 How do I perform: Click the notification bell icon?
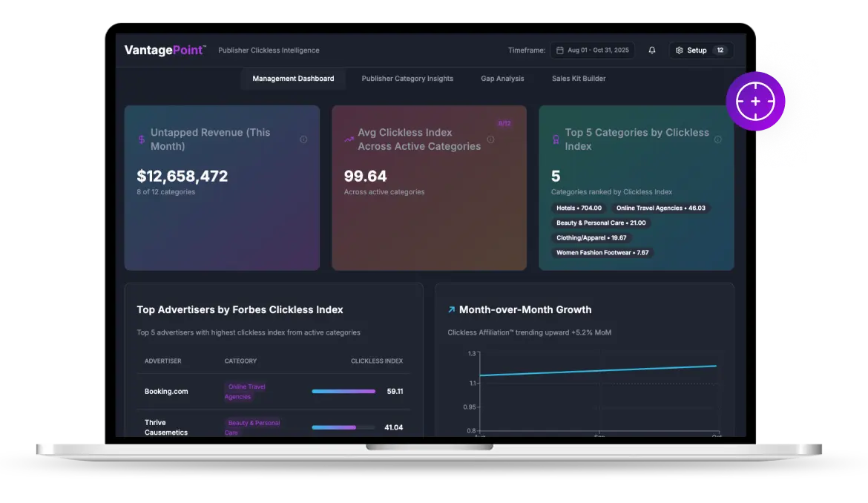[652, 50]
